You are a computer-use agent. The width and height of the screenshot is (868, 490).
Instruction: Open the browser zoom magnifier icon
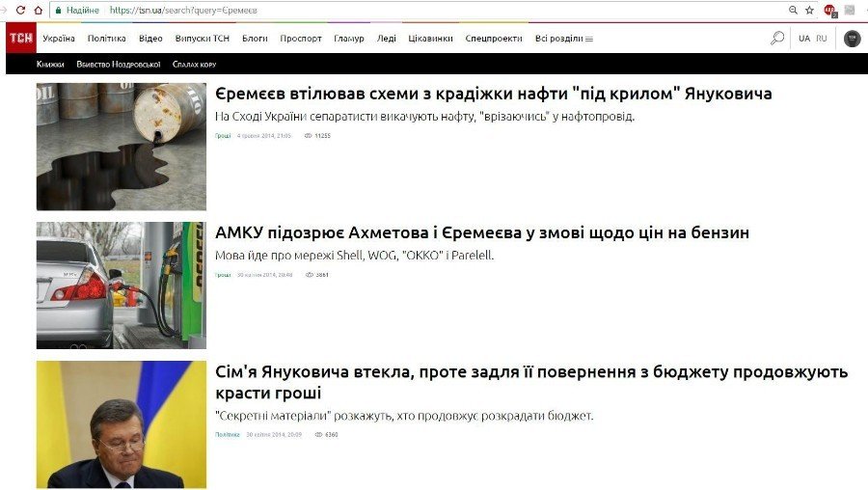(793, 10)
